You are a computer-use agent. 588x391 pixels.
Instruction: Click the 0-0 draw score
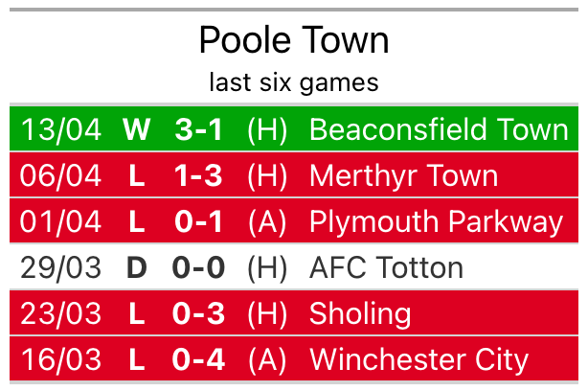pyautogui.click(x=199, y=267)
